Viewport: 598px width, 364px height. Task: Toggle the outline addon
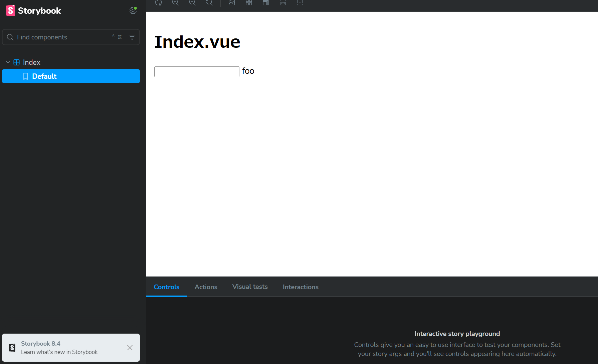click(x=300, y=3)
